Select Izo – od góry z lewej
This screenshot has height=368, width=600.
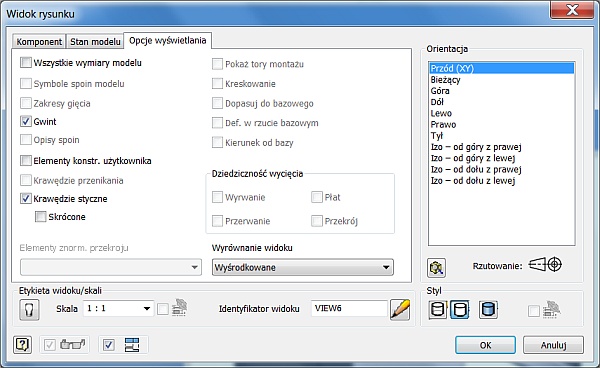coord(502,158)
